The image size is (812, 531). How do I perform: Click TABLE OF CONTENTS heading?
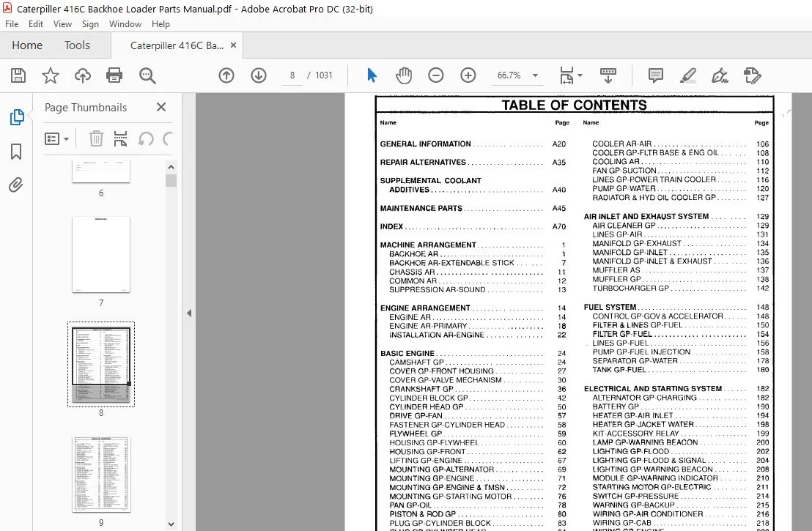[x=575, y=105]
